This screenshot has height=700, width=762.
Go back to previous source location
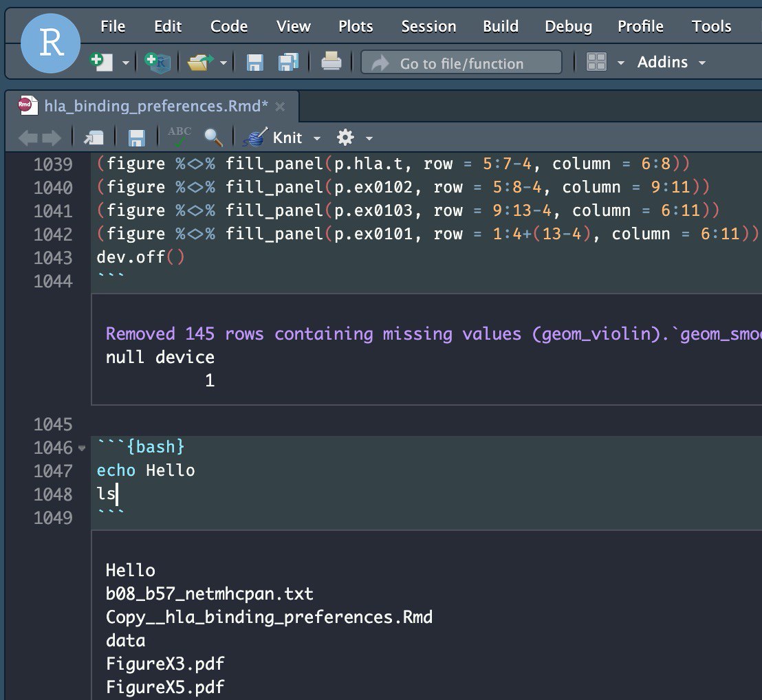point(28,138)
